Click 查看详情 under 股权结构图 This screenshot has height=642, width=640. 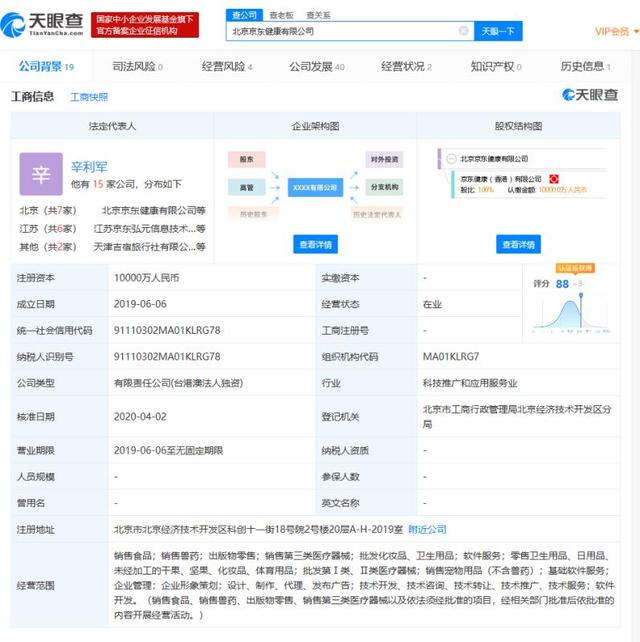518,244
